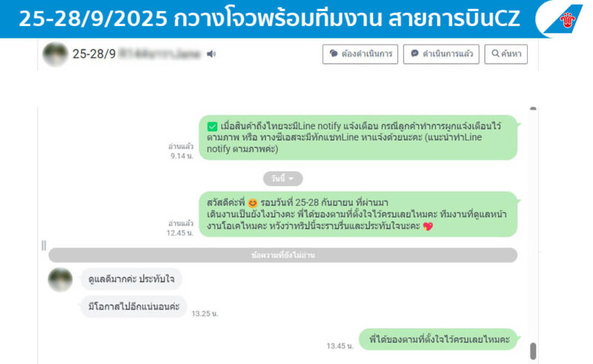The height and width of the screenshot is (364, 593).
Task: Click the checked bubble icon in ดำเนินการแล้ว
Action: pos(414,53)
